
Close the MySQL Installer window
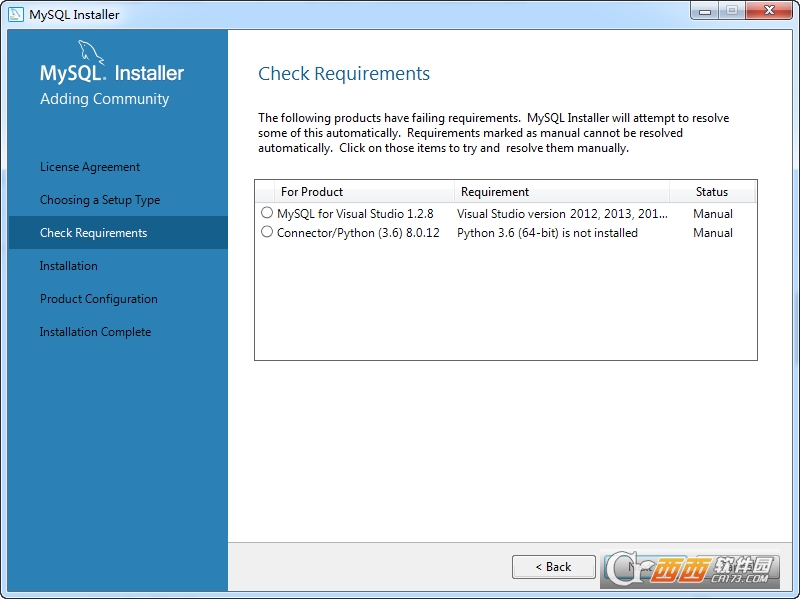pos(769,11)
